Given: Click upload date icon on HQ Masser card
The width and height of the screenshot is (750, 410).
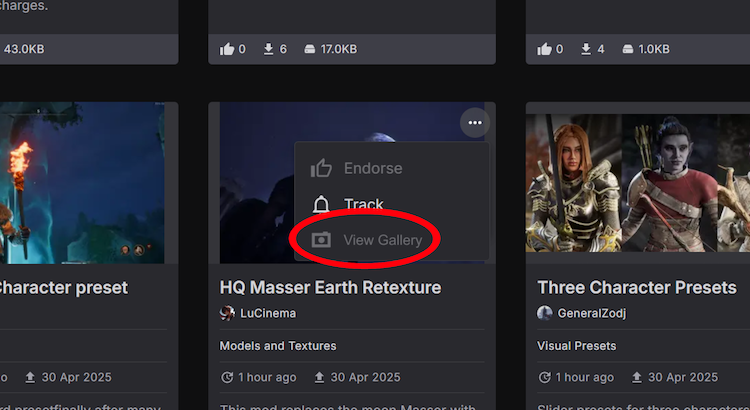Looking at the screenshot, I should pos(319,377).
